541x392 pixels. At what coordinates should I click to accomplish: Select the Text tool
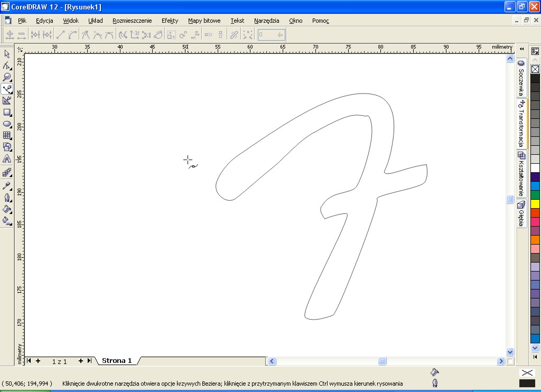coord(7,158)
